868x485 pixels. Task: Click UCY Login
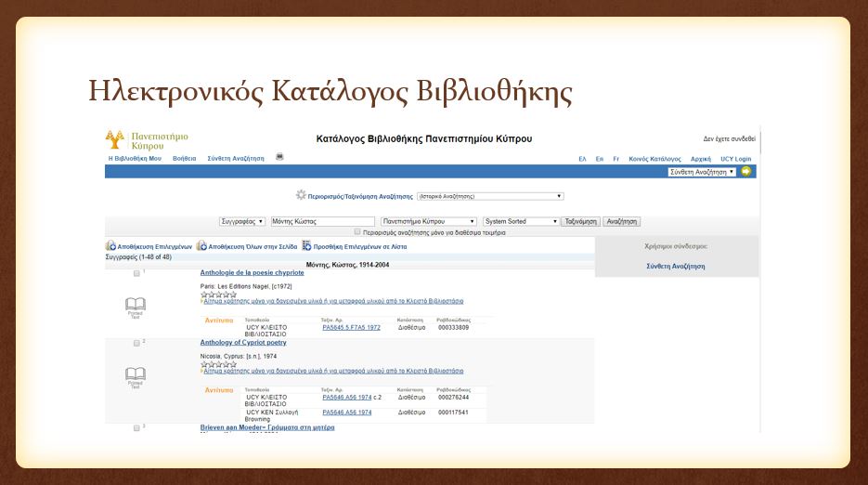tap(735, 159)
